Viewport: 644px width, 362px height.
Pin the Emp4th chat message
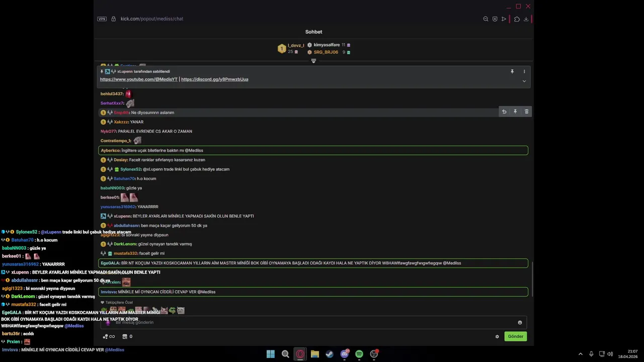pyautogui.click(x=515, y=112)
